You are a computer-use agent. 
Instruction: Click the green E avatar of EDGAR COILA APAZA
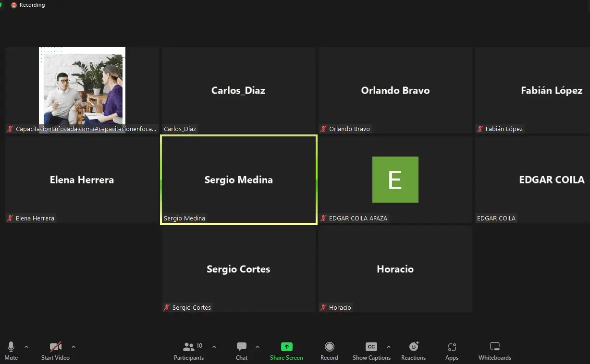(x=395, y=180)
